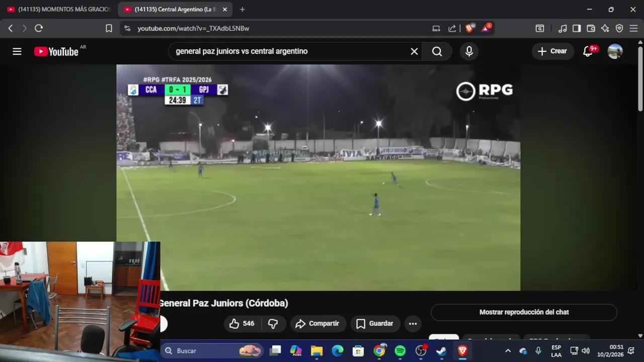Viewport: 644px width, 362px height.
Task: Open Windows notification center icon
Action: 631,351
